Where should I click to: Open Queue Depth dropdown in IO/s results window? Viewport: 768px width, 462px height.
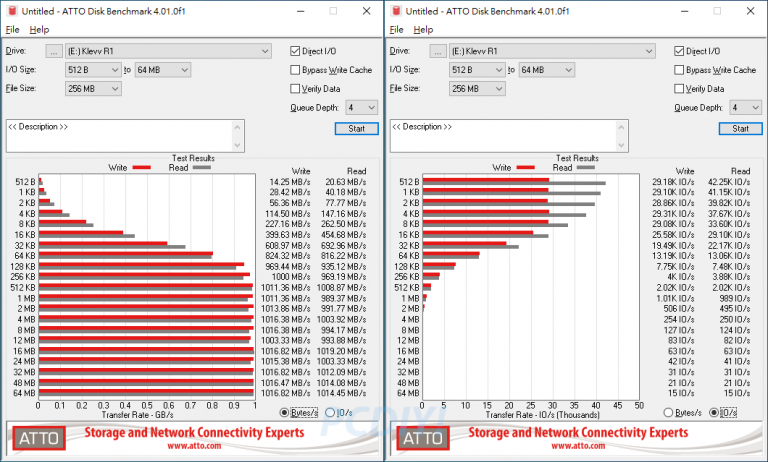(x=745, y=107)
